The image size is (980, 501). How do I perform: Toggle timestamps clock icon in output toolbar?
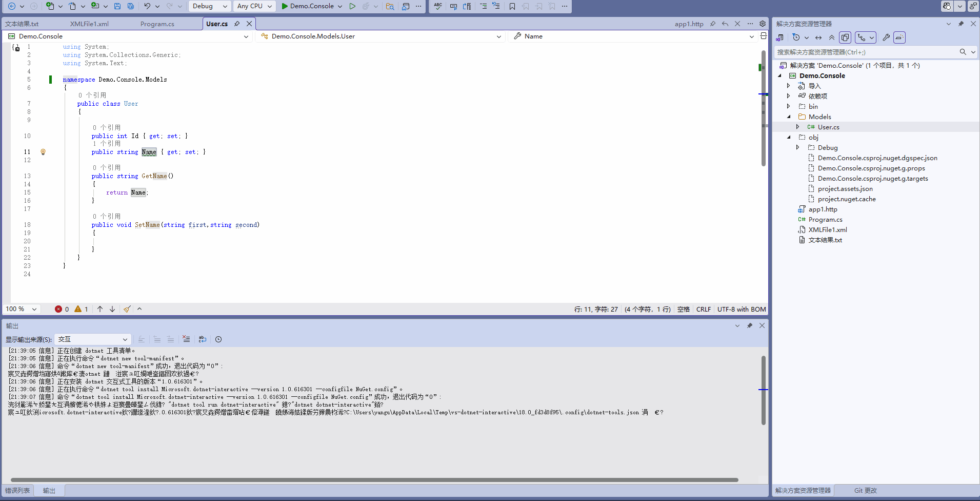218,339
